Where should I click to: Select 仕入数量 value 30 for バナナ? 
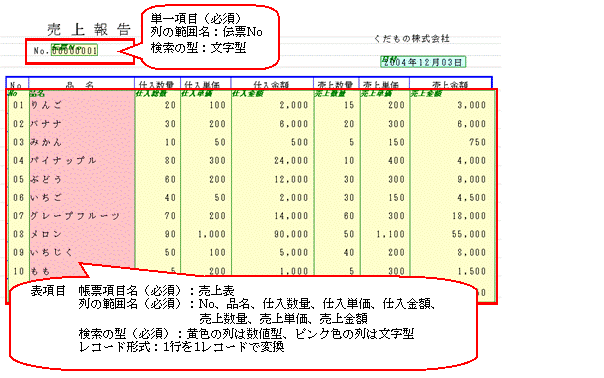pos(170,124)
